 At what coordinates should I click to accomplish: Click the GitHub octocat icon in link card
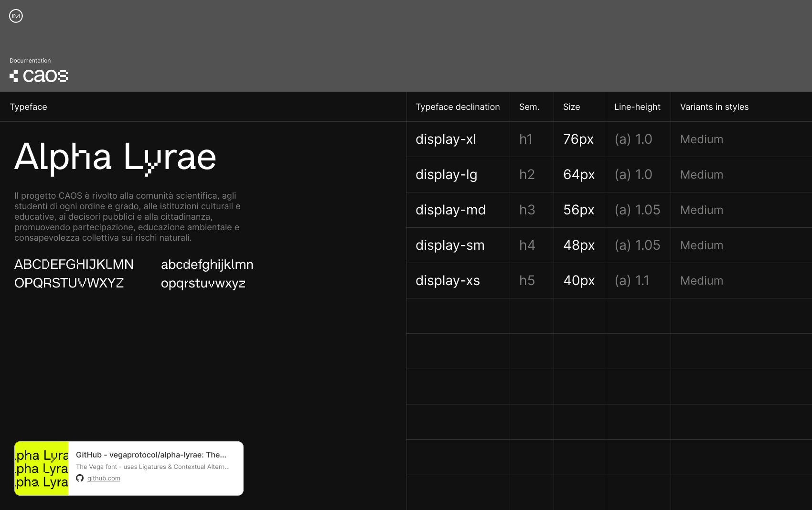(x=80, y=478)
